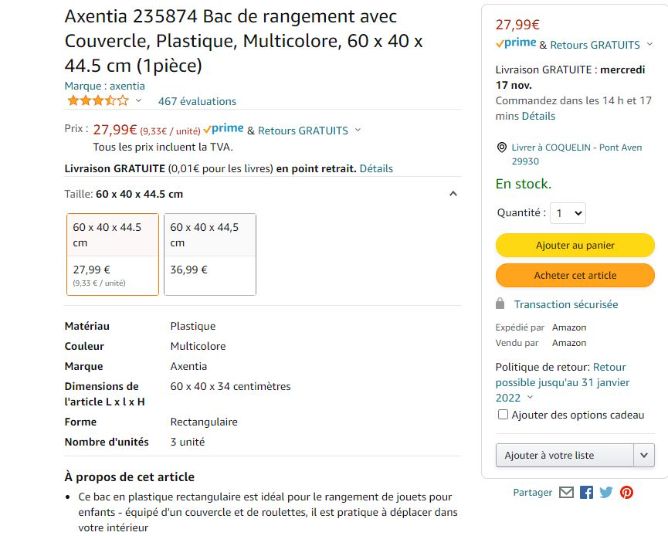Enable the Ajouter des options cadeau checkbox

click(503, 415)
